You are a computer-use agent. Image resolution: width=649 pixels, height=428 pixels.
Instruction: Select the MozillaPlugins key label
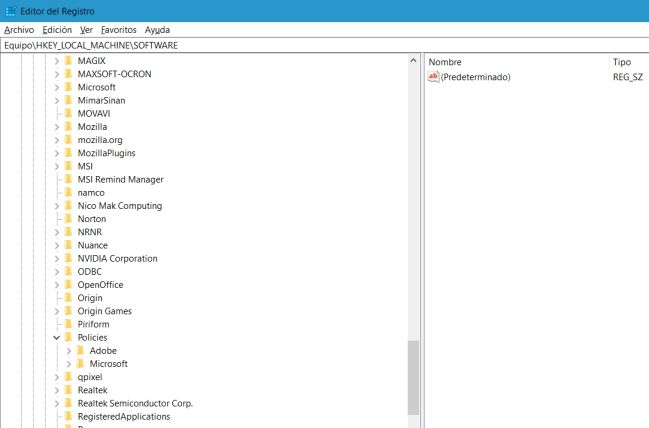(107, 153)
